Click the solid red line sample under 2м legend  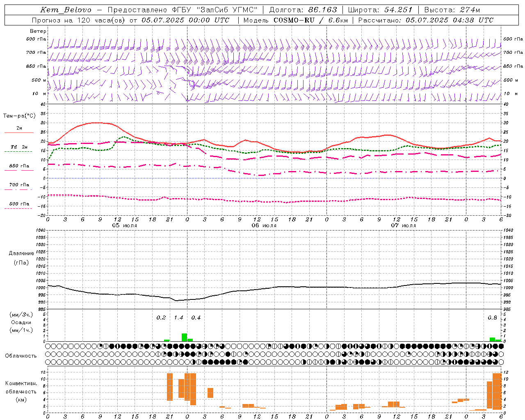[x=19, y=133]
